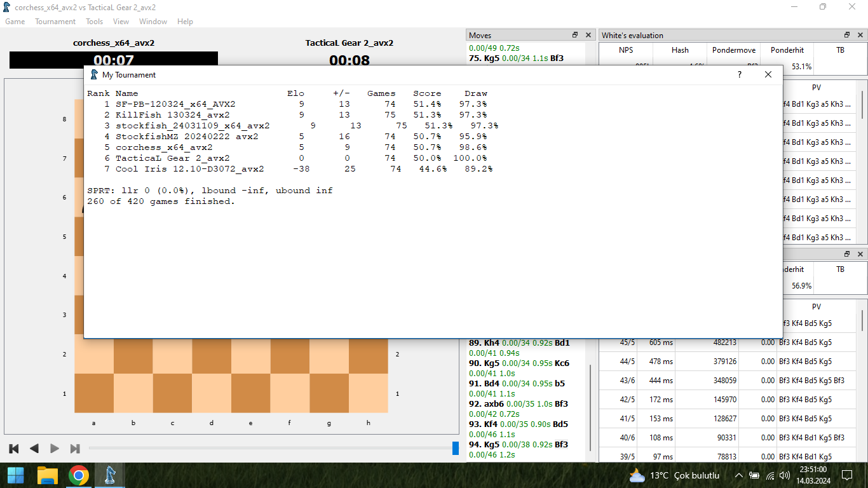This screenshot has height=488, width=868.
Task: Select evaluation row with depth 43/6
Action: [728, 381]
